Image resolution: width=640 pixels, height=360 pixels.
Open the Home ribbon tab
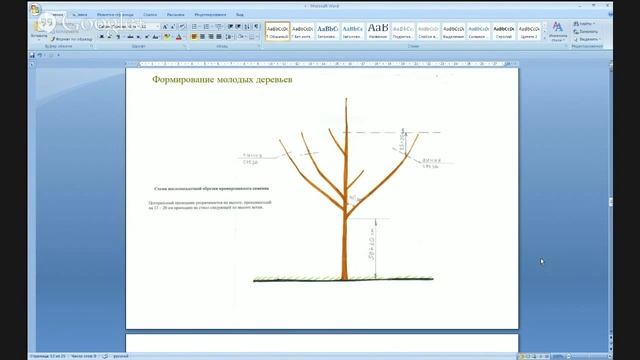coord(57,15)
